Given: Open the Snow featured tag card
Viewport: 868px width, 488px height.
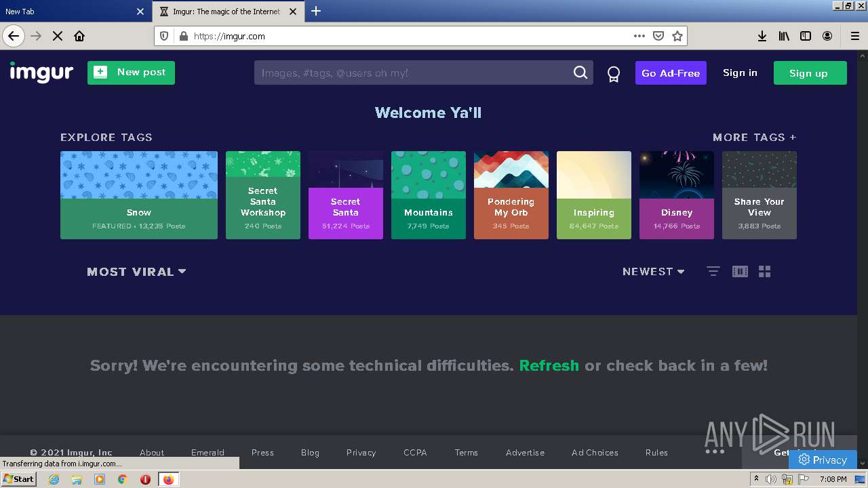Looking at the screenshot, I should coord(139,195).
